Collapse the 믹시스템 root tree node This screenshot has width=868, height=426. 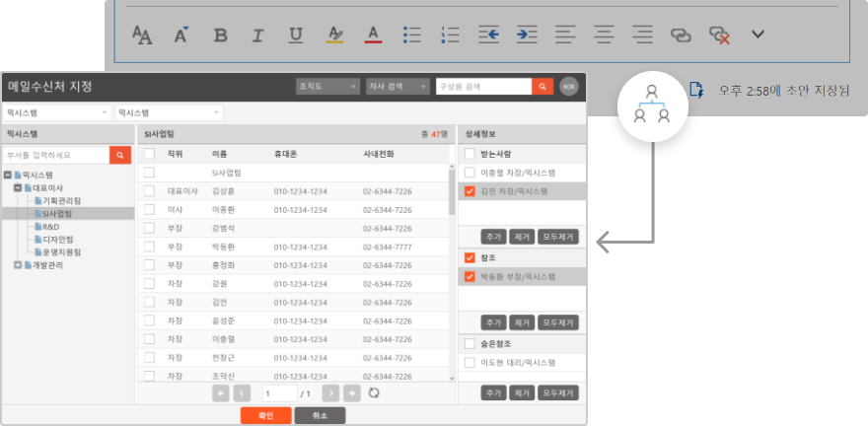click(7, 175)
